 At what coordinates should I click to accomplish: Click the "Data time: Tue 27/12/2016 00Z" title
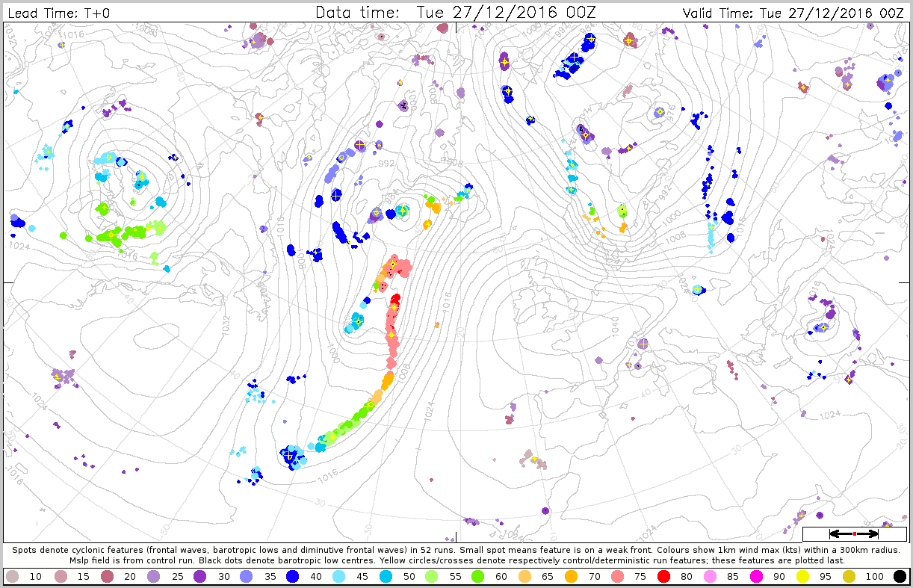tap(456, 12)
